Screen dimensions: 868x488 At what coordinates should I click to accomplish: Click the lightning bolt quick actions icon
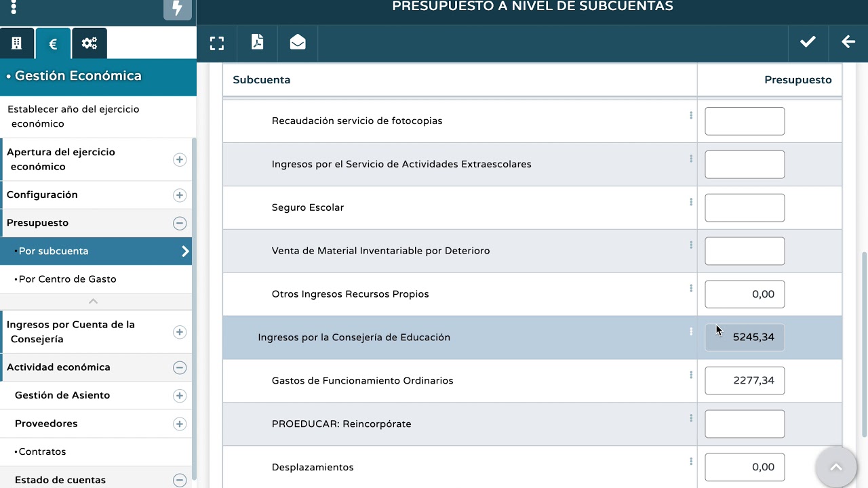point(178,9)
